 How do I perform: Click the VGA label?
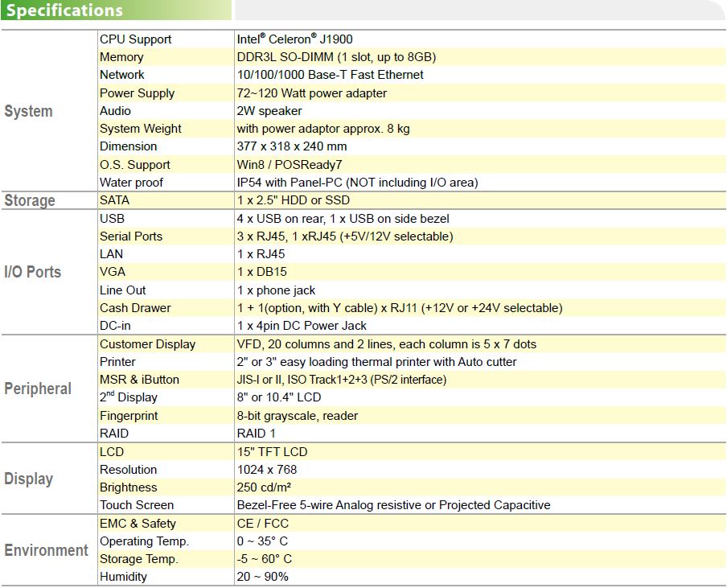pyautogui.click(x=113, y=272)
